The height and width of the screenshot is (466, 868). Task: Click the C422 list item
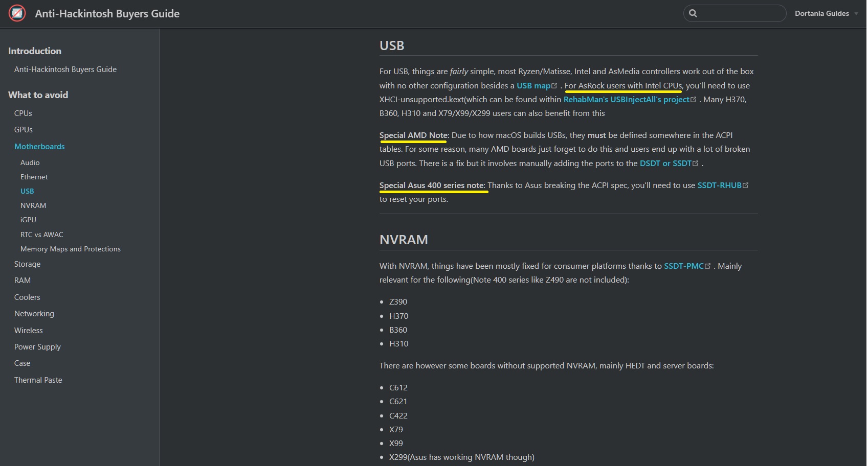(398, 416)
